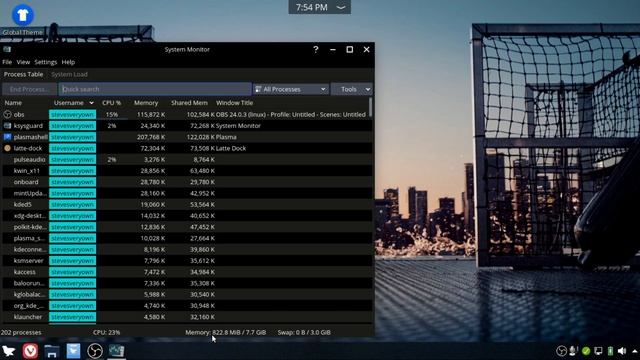The width and height of the screenshot is (640, 360).
Task: Open the Tools dropdown button
Action: tap(352, 89)
